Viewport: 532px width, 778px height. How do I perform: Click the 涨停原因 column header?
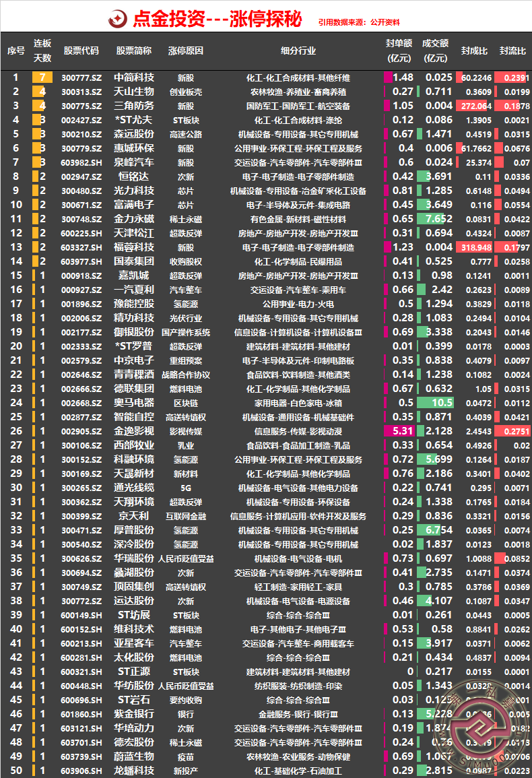pyautogui.click(x=186, y=51)
